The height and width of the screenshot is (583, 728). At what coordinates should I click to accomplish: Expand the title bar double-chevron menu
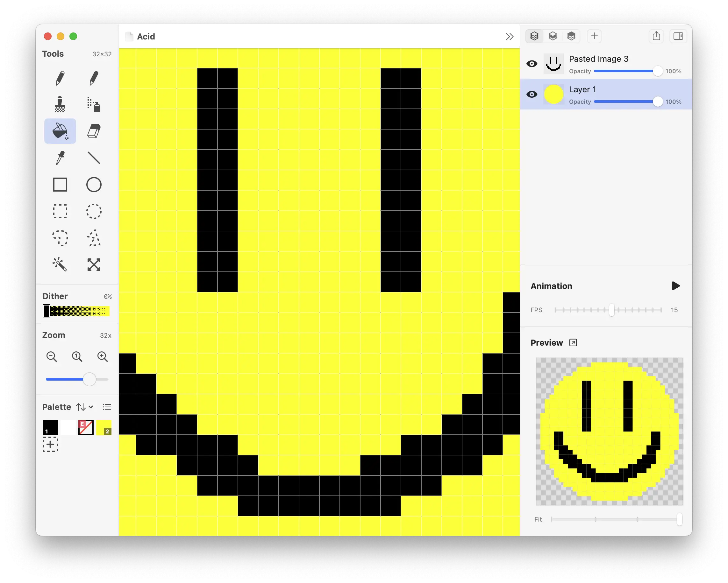(510, 36)
